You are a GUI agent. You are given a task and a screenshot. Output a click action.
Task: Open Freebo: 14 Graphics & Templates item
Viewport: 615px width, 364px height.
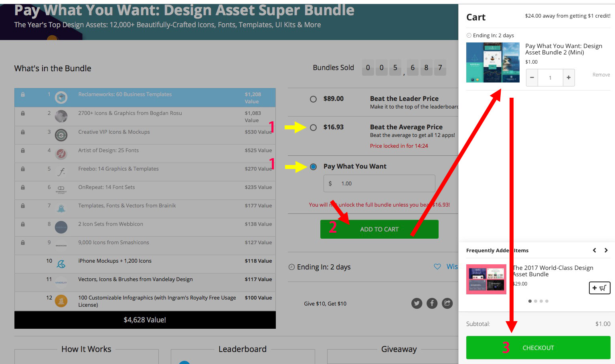(x=118, y=169)
